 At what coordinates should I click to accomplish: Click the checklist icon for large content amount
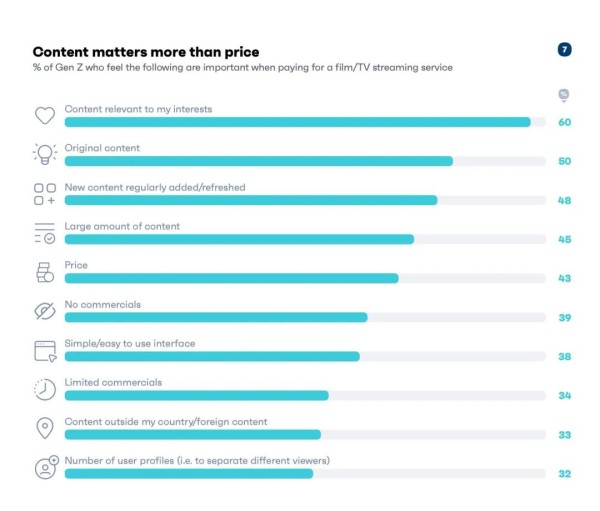[44, 232]
